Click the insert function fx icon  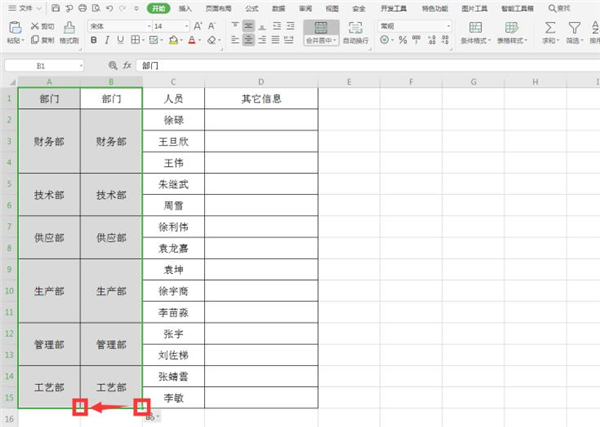(126, 64)
